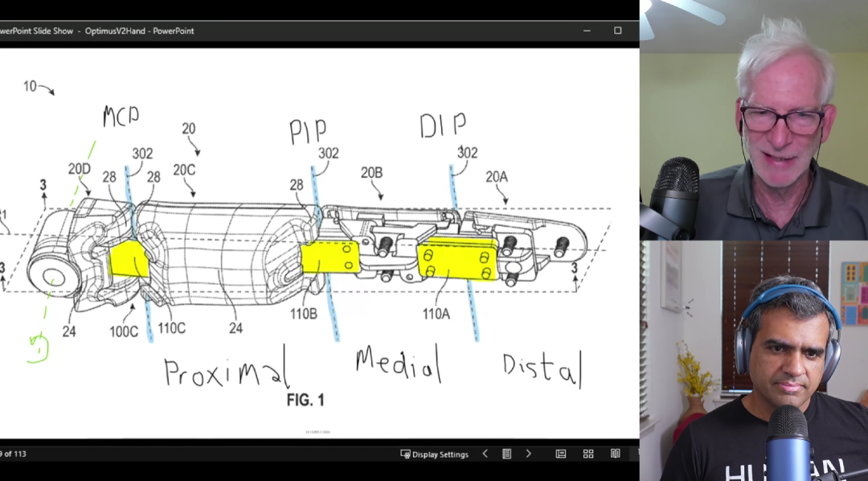Advance using the next slide arrow
The height and width of the screenshot is (481, 868).
[x=528, y=454]
